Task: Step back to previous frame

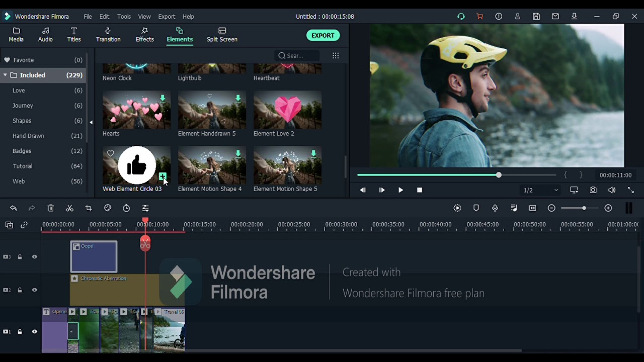Action: (363, 190)
